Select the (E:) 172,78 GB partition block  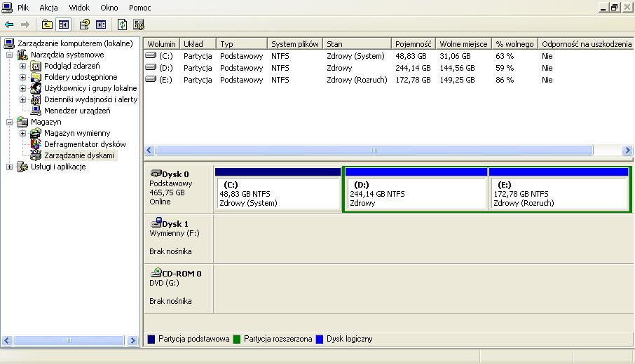click(x=559, y=189)
